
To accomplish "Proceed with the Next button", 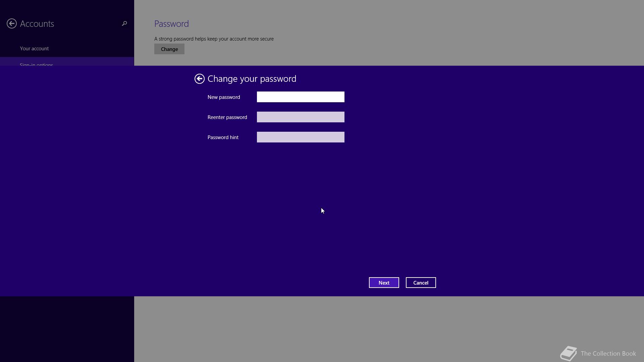I will pyautogui.click(x=384, y=283).
